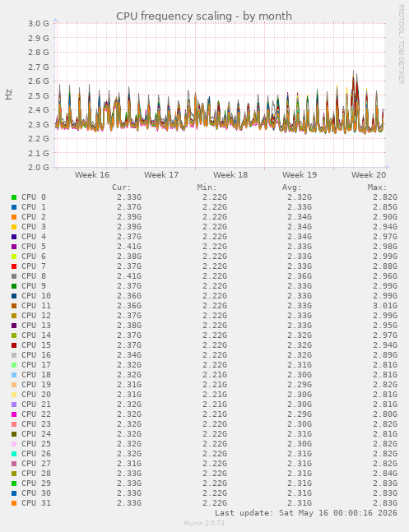Click the CPU 16 Cur value 2.34G
The width and height of the screenshot is (409, 532).
(x=129, y=355)
